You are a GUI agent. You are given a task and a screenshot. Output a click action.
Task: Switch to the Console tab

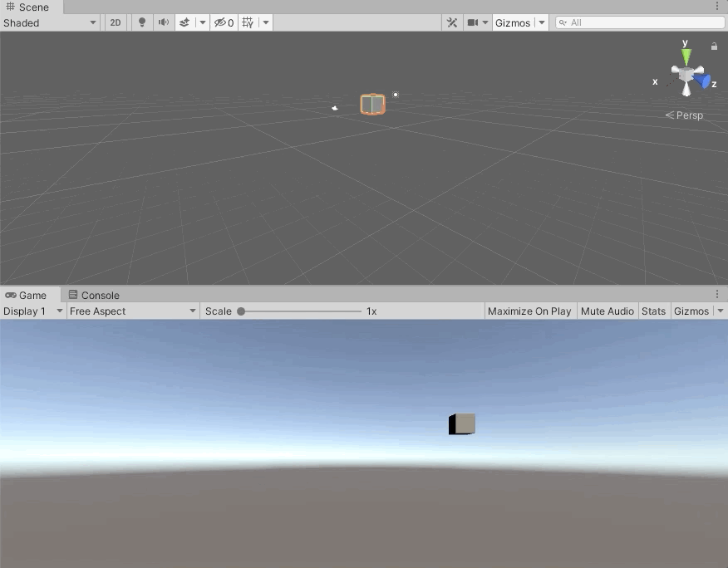(x=94, y=295)
